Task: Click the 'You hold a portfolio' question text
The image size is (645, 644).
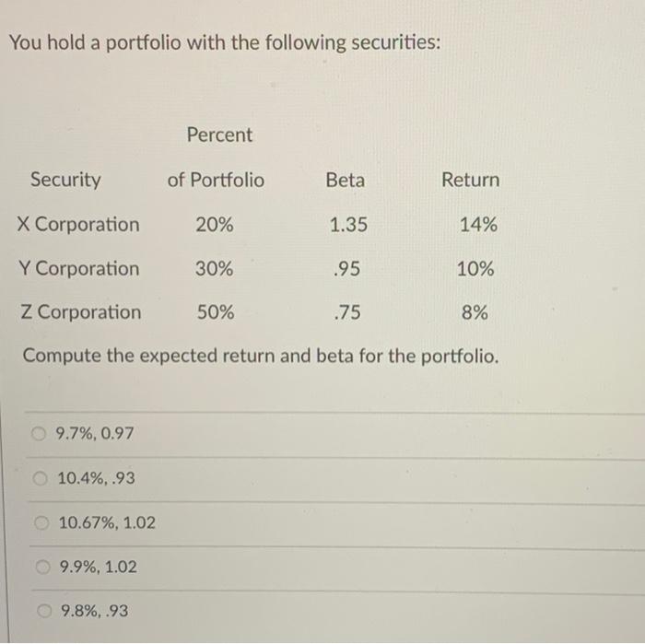Action: 225,43
